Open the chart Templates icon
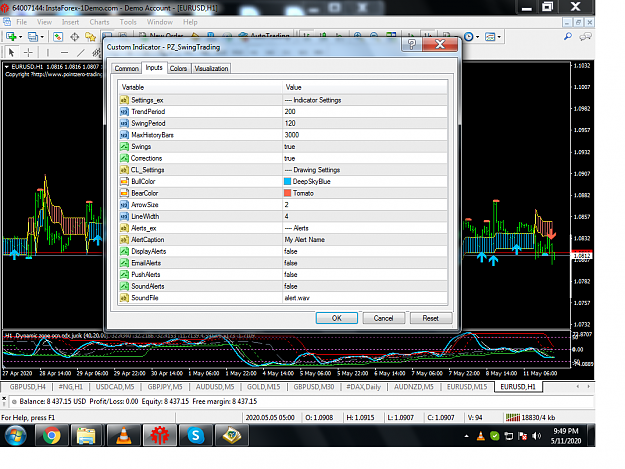Screen dimensions: 625x469 click(x=490, y=37)
